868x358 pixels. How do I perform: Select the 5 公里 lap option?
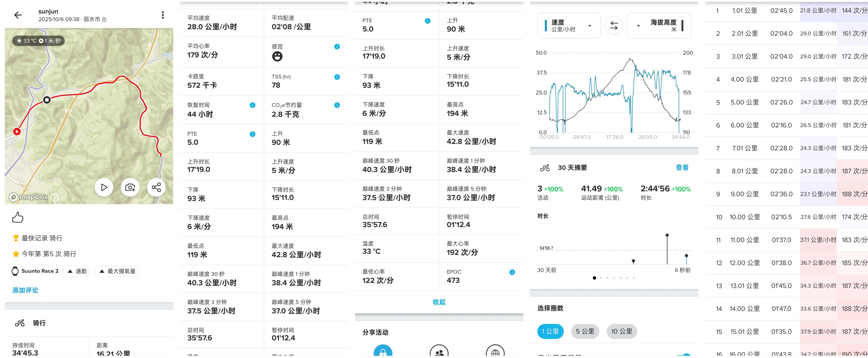pyautogui.click(x=585, y=331)
